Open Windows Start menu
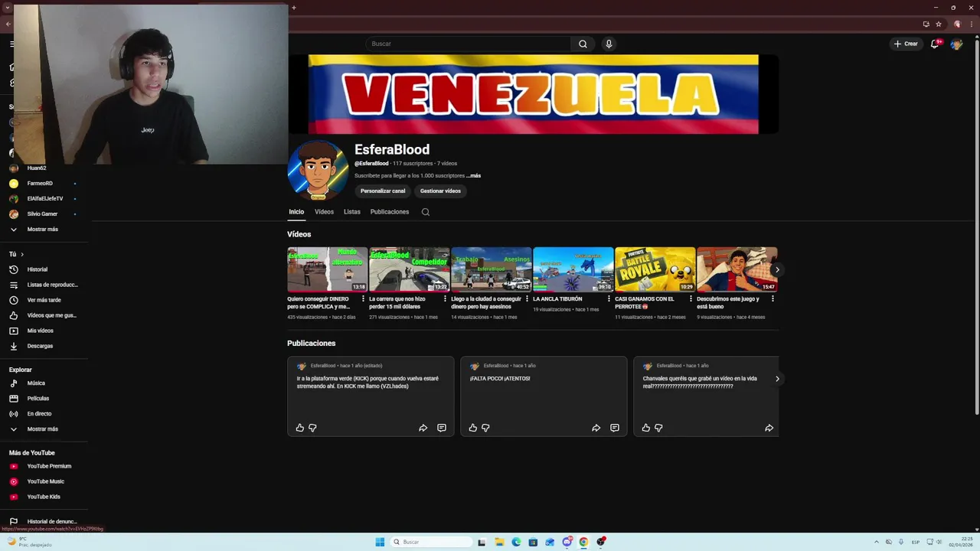This screenshot has width=980, height=551. (380, 542)
